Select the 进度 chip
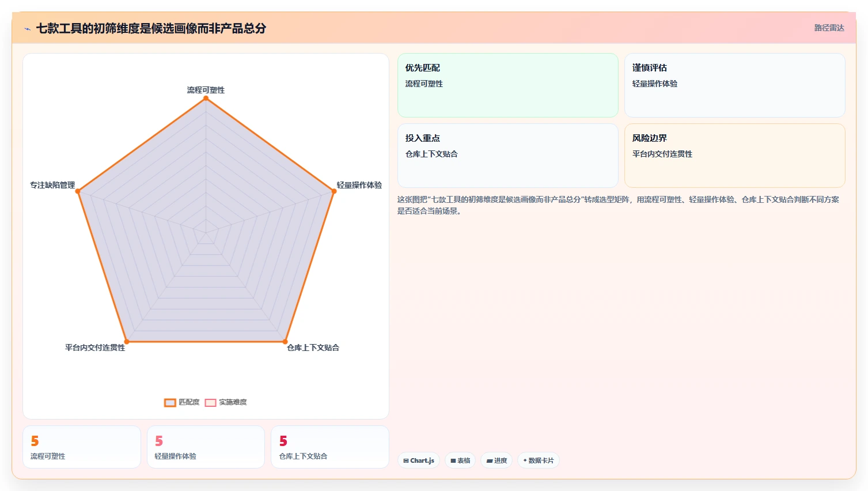 496,460
